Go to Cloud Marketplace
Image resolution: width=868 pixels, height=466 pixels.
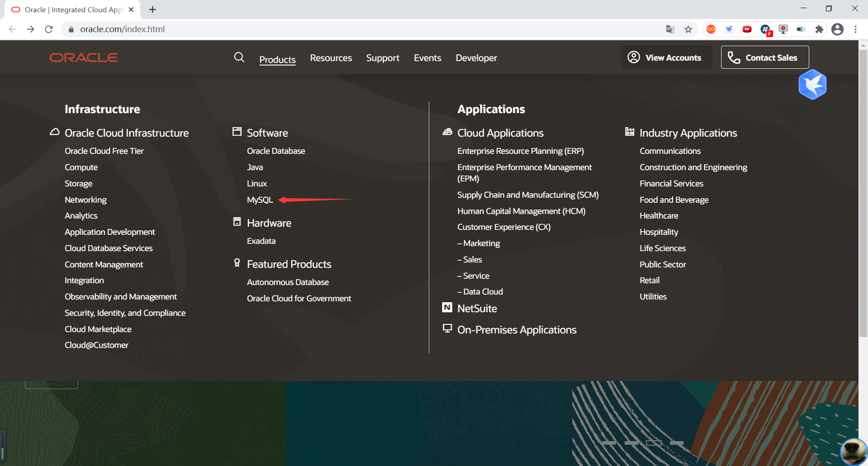pyautogui.click(x=98, y=329)
